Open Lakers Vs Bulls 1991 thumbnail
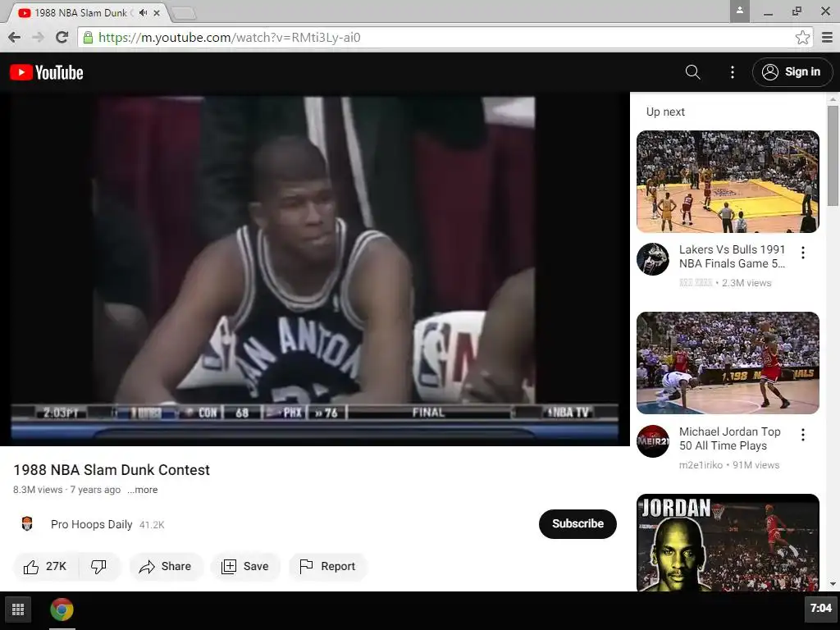 [x=728, y=181]
